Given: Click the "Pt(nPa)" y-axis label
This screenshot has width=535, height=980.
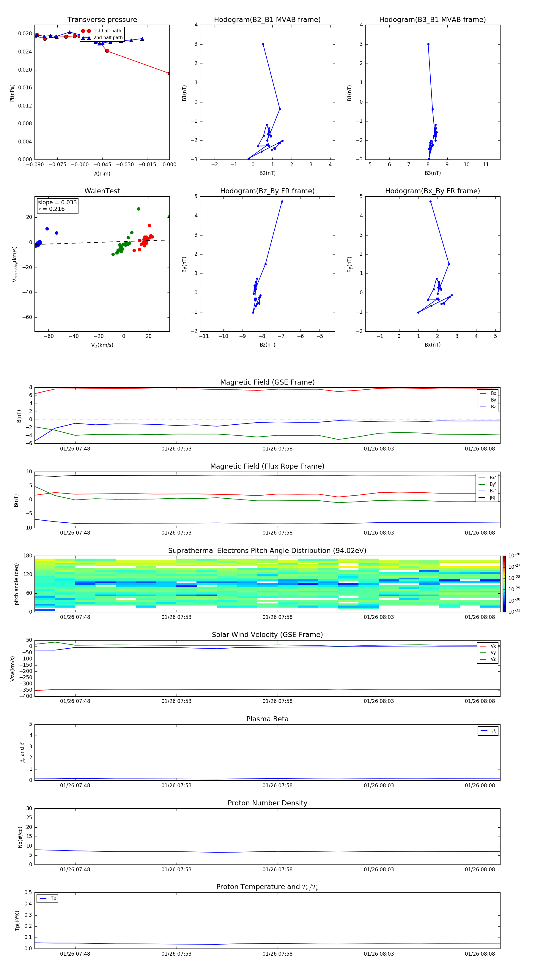Looking at the screenshot, I should pos(12,92).
